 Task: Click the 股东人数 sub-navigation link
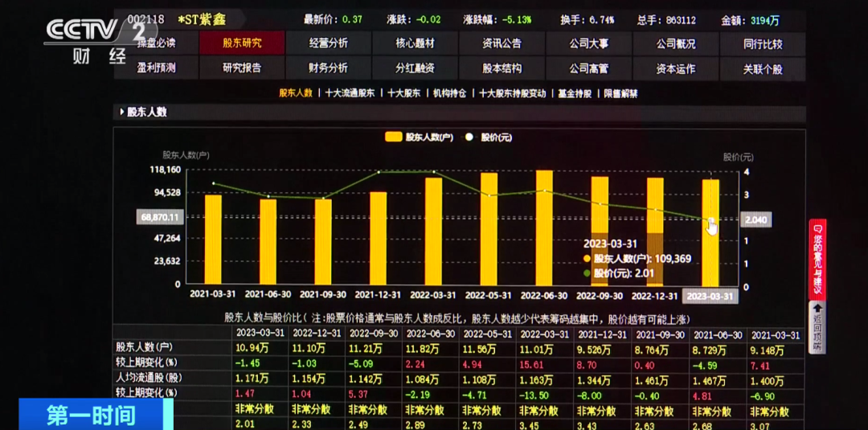click(296, 93)
